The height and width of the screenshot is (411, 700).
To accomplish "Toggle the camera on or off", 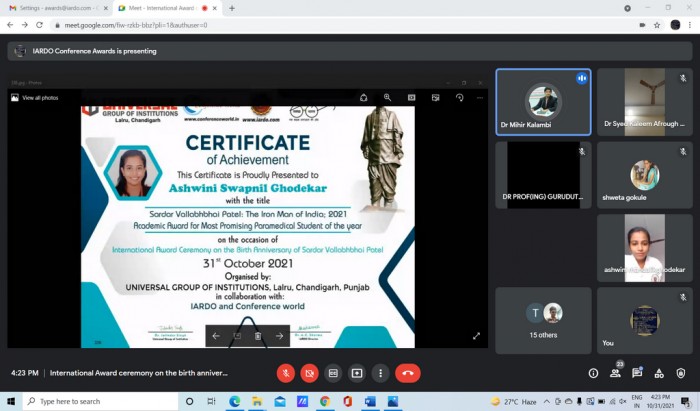I will (309, 373).
